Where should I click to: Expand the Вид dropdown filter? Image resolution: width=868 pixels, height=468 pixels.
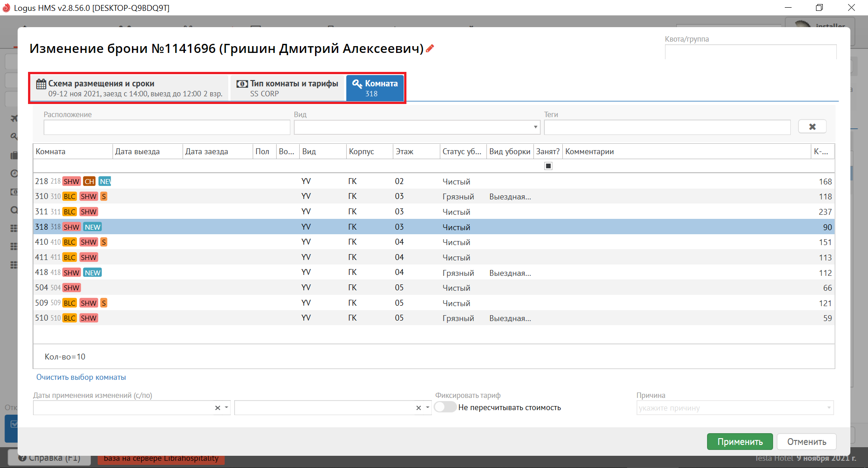click(x=535, y=127)
